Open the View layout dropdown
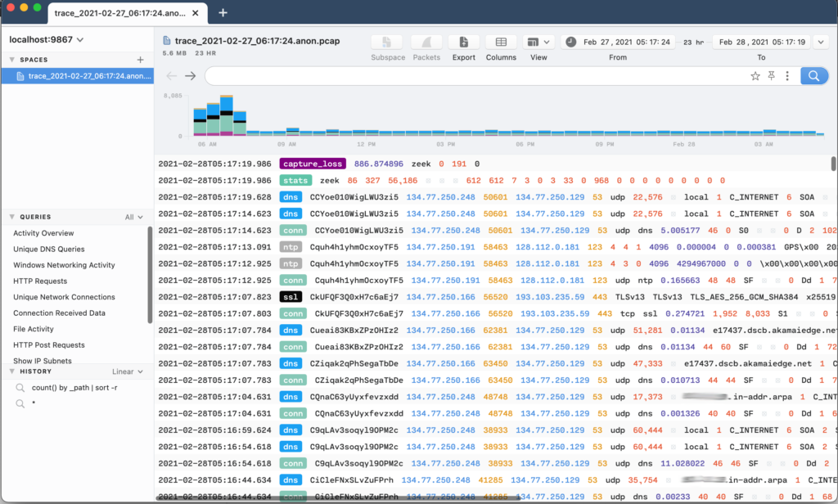Image resolution: width=838 pixels, height=504 pixels. pyautogui.click(x=538, y=43)
